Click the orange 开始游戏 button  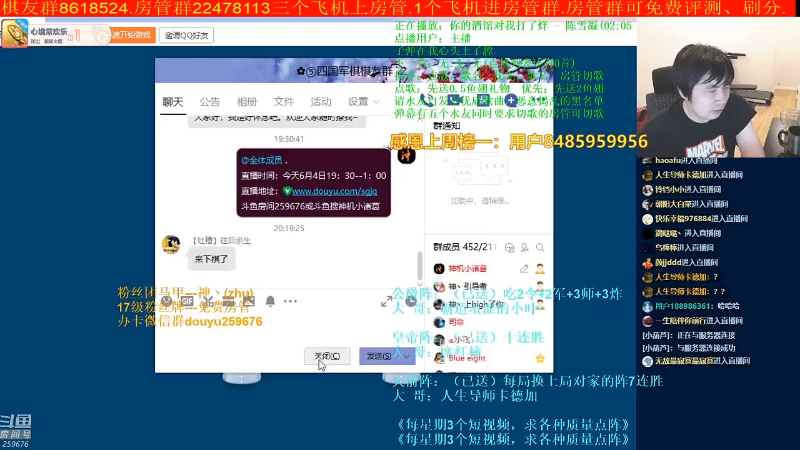(x=132, y=35)
